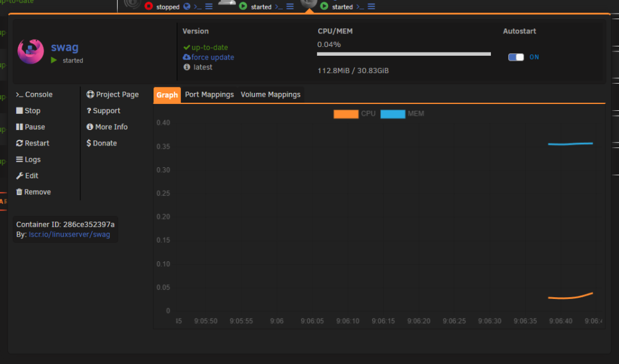Open the Support link
Image resolution: width=619 pixels, height=364 pixels.
103,111
